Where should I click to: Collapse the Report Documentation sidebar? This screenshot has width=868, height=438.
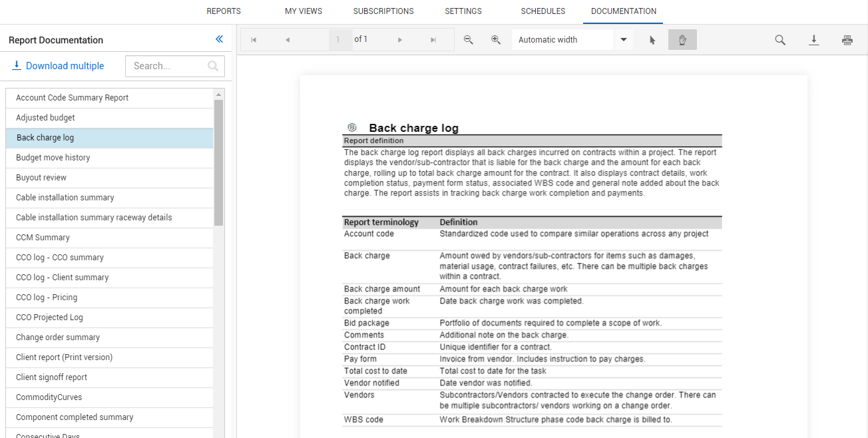(x=219, y=39)
